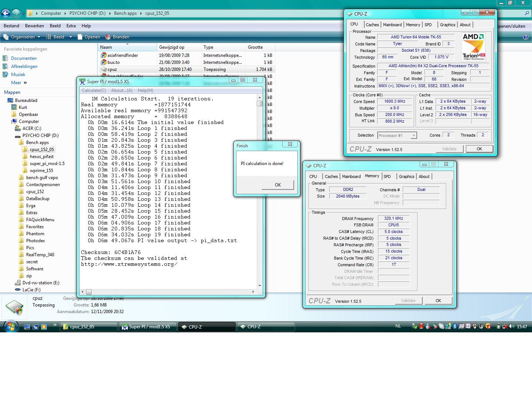532x401 pixels.
Task: Open the address bar history dropdown arrow
Action: coord(23,14)
